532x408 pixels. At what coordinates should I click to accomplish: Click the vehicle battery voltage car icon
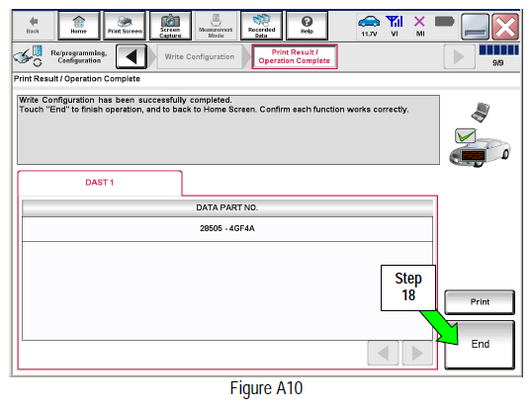coord(369,26)
